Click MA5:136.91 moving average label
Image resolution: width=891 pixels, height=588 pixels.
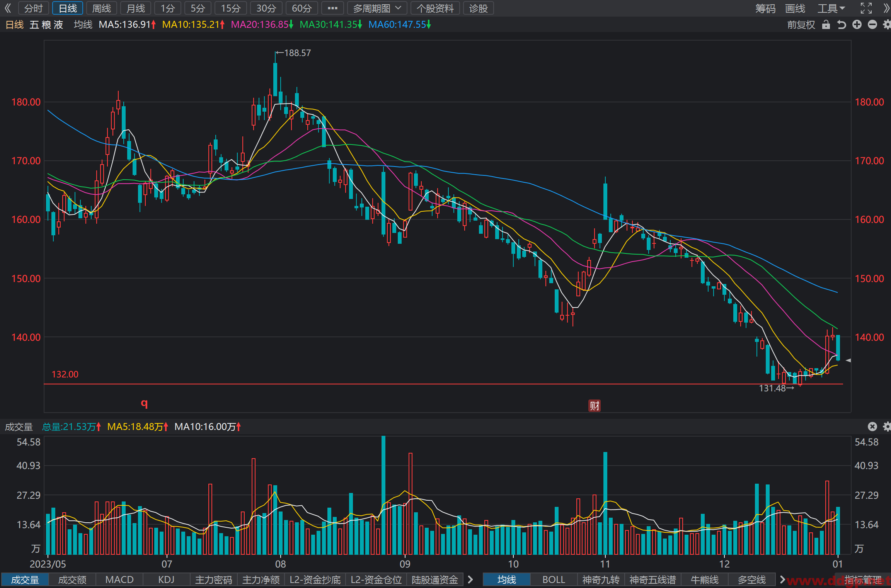pos(127,25)
